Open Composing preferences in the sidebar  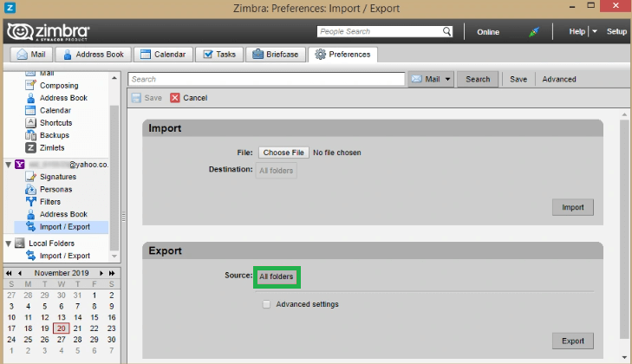59,86
